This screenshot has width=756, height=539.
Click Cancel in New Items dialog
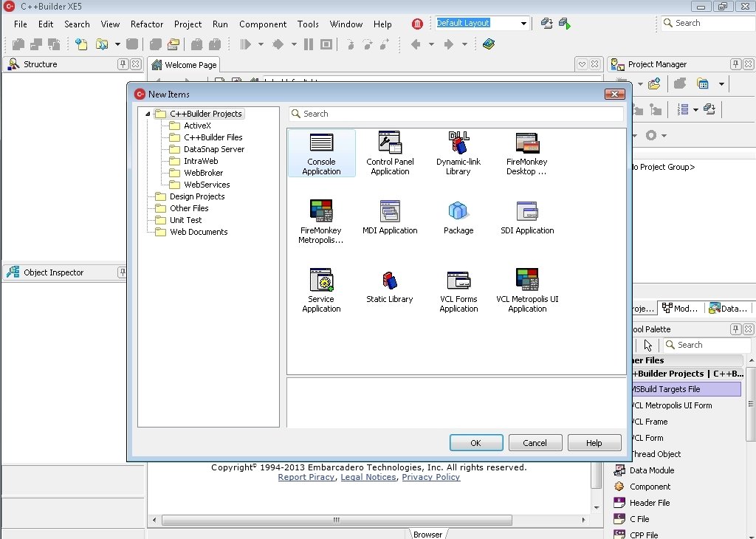coord(535,442)
